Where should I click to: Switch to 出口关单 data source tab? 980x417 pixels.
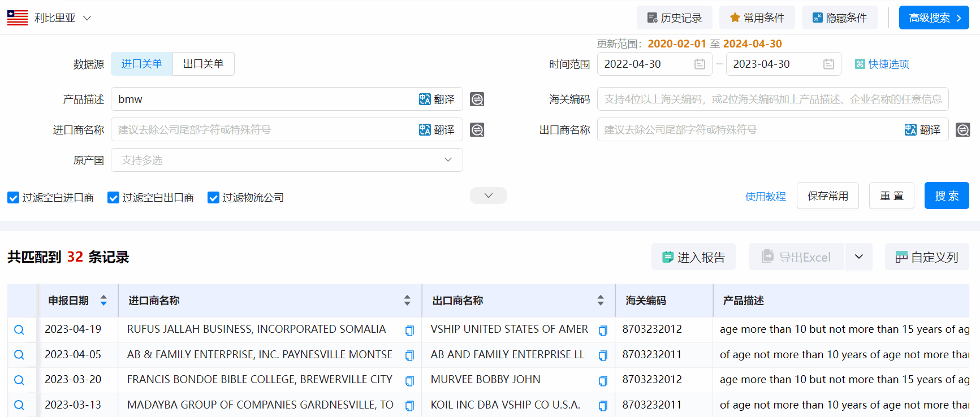coord(203,64)
